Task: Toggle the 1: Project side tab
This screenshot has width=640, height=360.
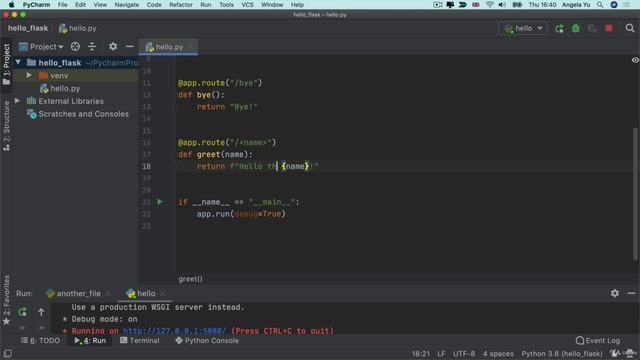Action: coord(6,64)
